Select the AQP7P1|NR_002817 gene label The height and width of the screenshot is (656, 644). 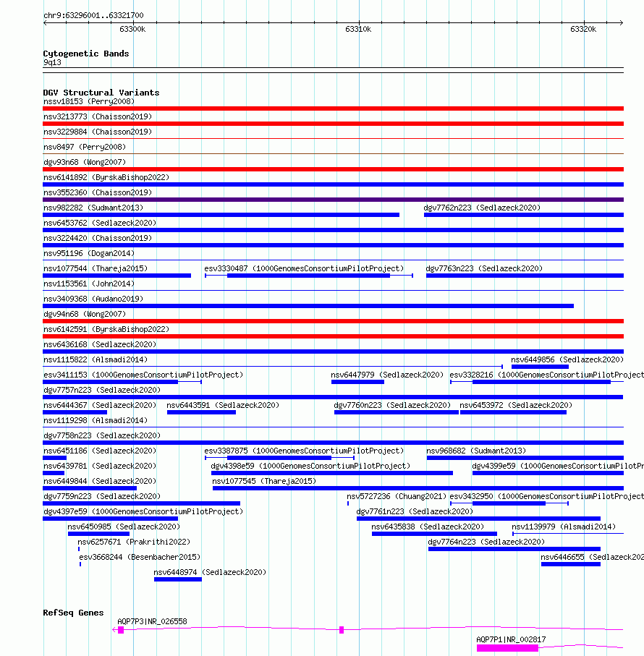pos(511,639)
